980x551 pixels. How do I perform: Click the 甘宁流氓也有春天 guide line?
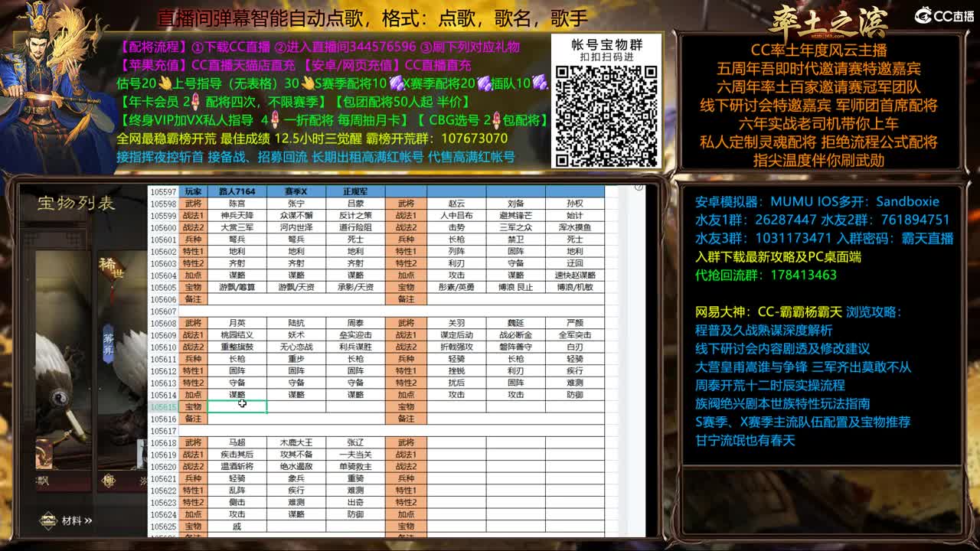745,440
